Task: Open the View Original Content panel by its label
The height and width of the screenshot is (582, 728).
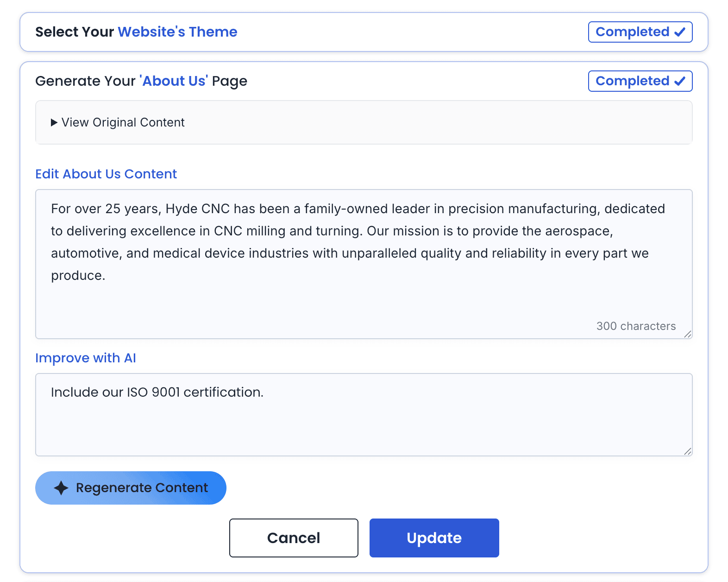Action: 123,122
